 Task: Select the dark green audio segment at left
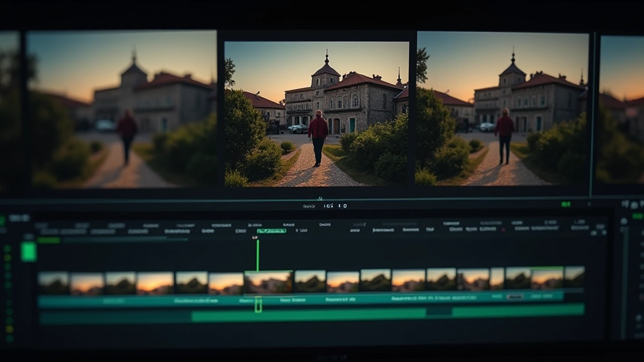tap(116, 317)
